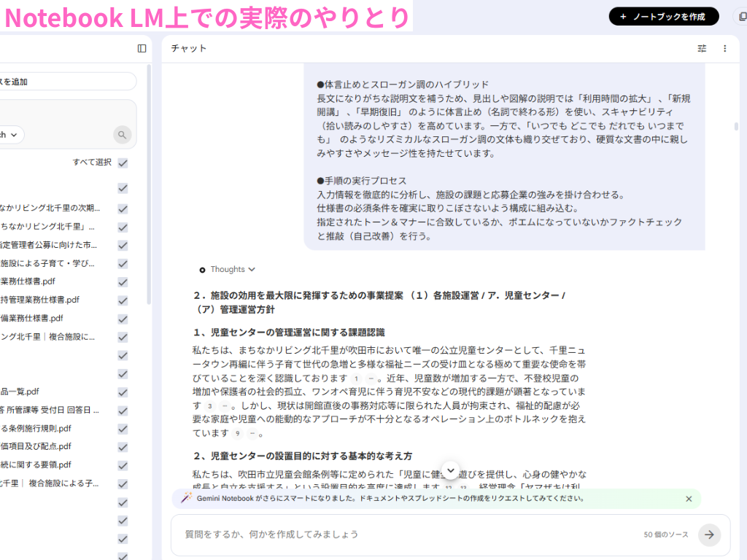Open source 持管理業務仕様書.pdf
This screenshot has height=560, width=747.
coord(39,300)
